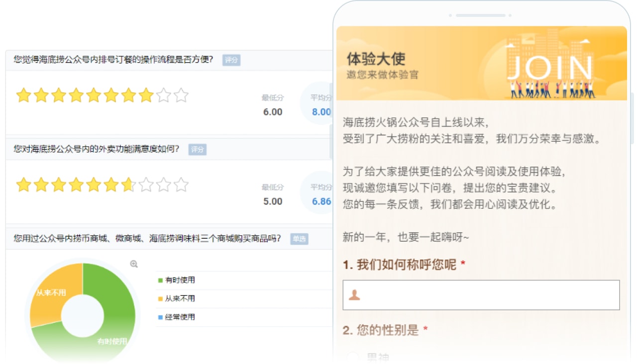This screenshot has height=364, width=637.
Task: Click last empty star in 排号订餐 rating row
Action: (x=181, y=95)
